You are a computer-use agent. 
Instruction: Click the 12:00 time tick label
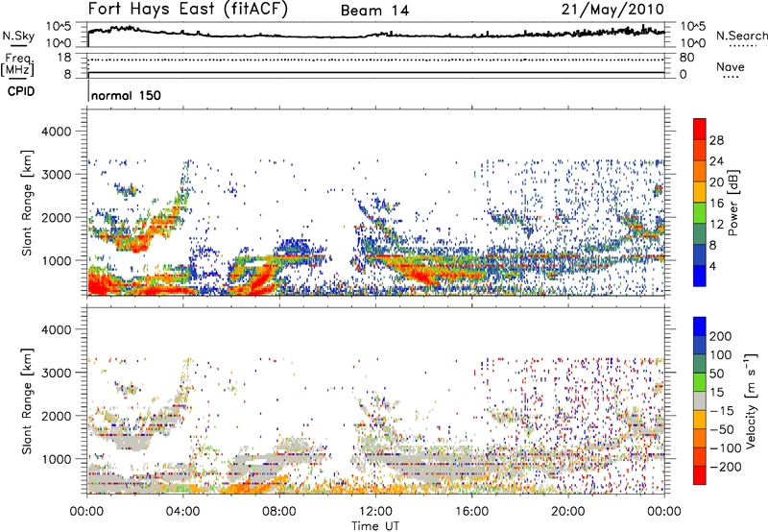tap(375, 512)
